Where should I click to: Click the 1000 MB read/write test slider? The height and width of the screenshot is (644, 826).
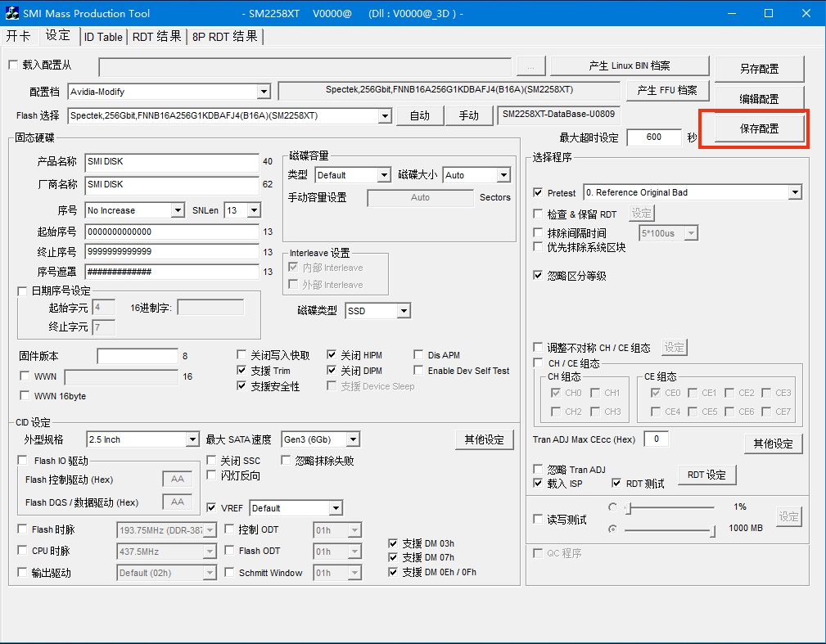coord(669,529)
